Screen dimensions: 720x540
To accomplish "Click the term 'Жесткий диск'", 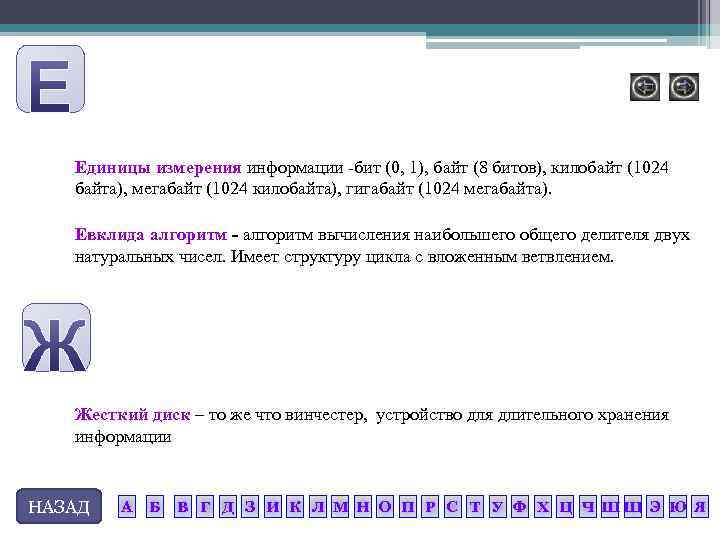I will [132, 415].
